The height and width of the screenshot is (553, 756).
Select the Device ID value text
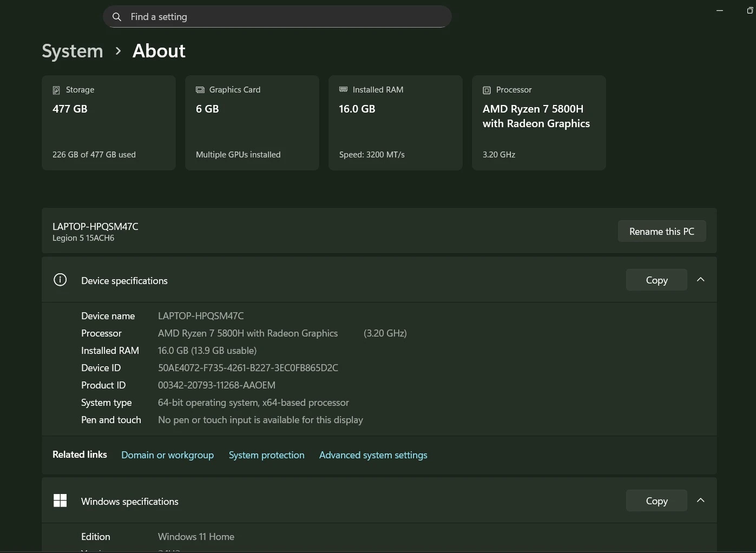(248, 368)
